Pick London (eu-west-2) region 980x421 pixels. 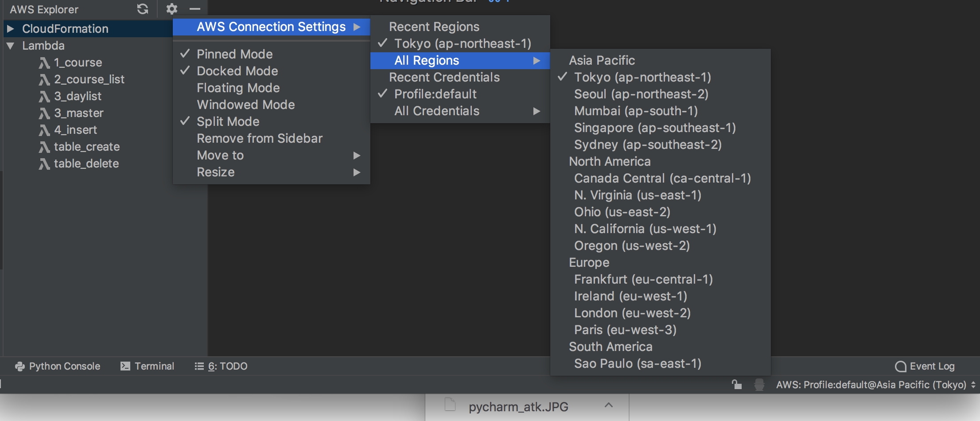(660, 313)
